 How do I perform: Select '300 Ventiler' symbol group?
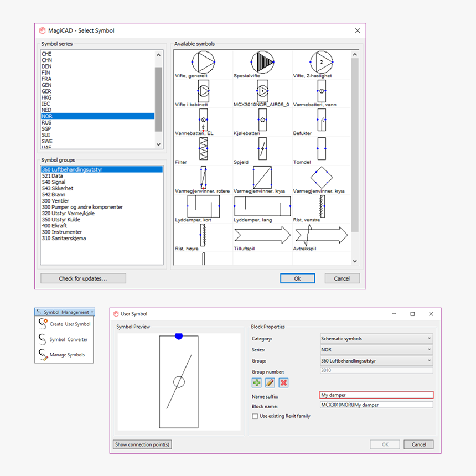pos(102,201)
